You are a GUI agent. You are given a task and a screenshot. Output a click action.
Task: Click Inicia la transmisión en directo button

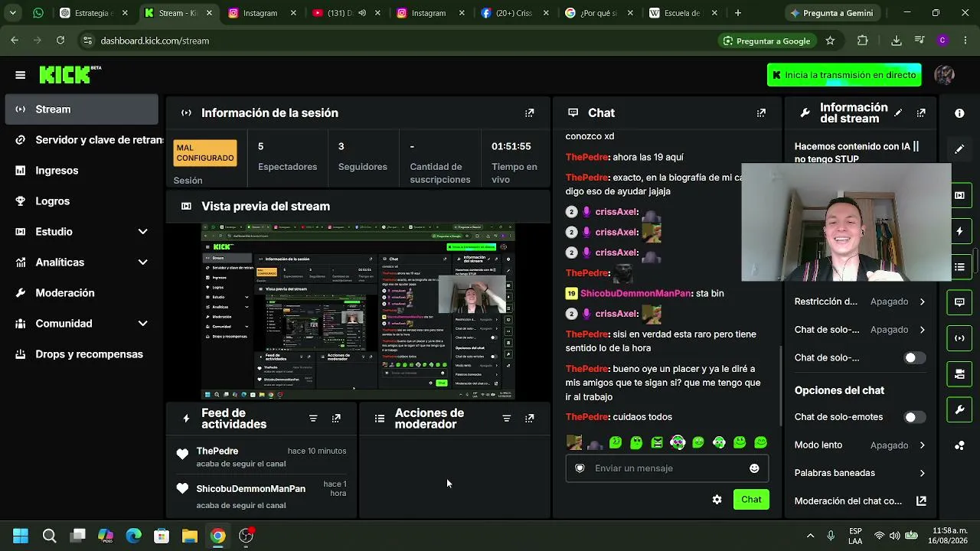pos(844,75)
